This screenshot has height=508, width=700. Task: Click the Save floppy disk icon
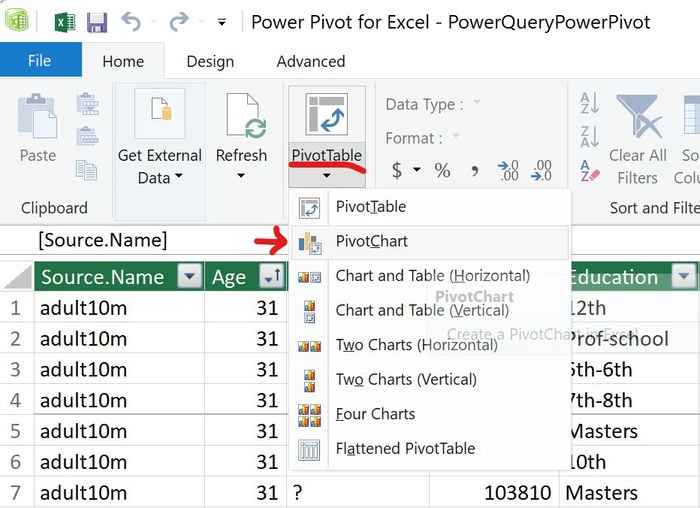97,22
